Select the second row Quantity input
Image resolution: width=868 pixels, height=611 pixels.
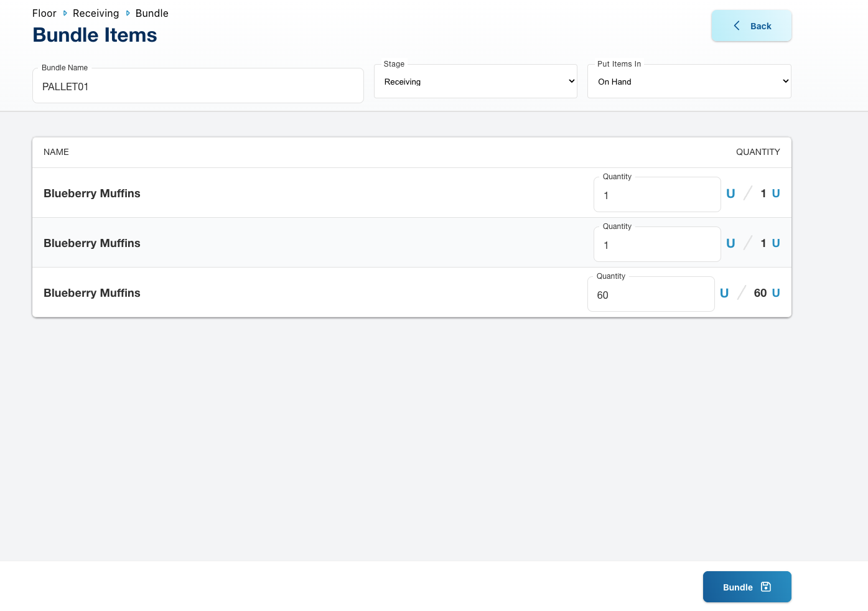pyautogui.click(x=657, y=245)
